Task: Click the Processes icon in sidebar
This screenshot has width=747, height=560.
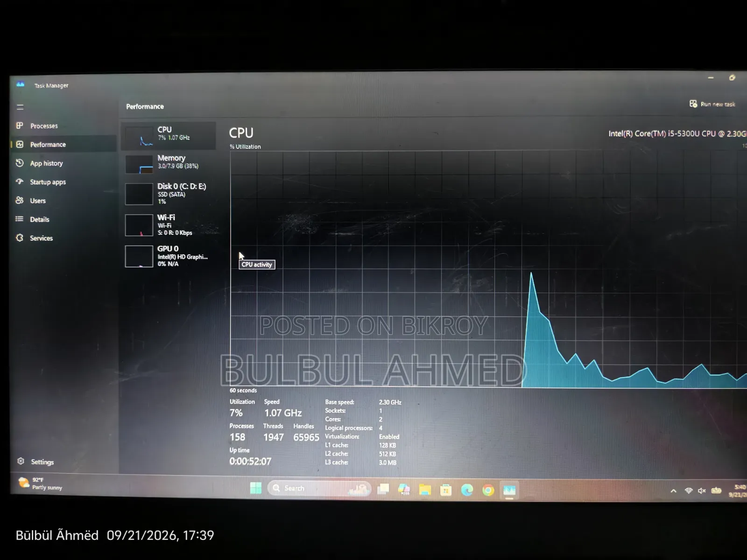Action: [20, 126]
